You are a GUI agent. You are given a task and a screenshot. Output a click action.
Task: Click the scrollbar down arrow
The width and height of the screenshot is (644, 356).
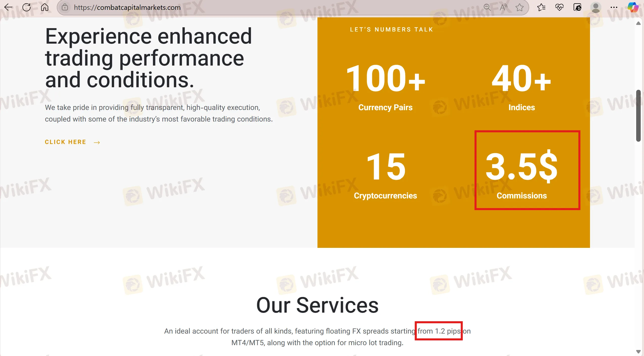pos(638,351)
